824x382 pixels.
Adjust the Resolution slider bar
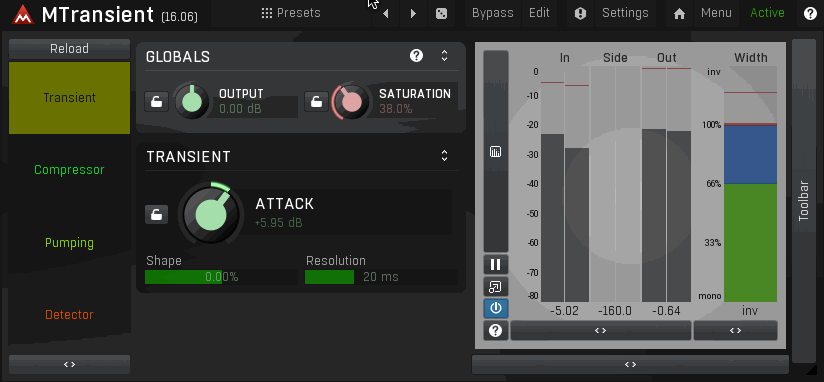(381, 277)
